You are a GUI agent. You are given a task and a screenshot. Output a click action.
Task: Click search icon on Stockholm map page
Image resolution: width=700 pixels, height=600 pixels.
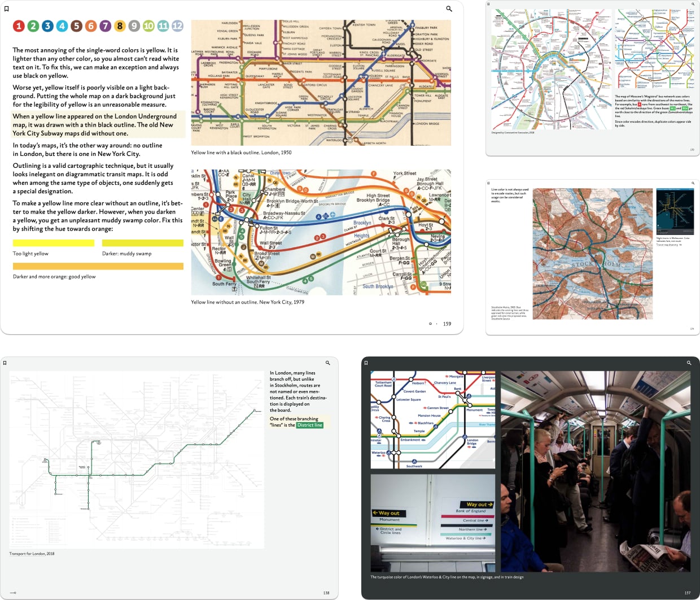pos(693,183)
